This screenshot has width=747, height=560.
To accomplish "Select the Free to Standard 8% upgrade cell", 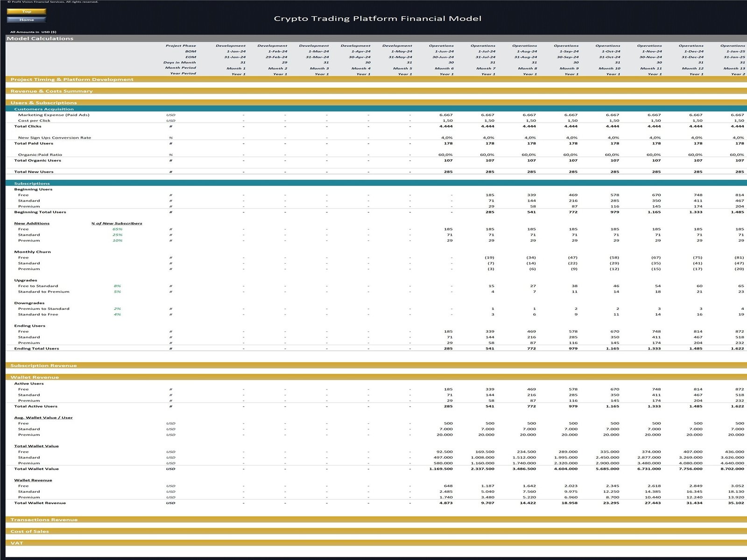I will tap(117, 286).
